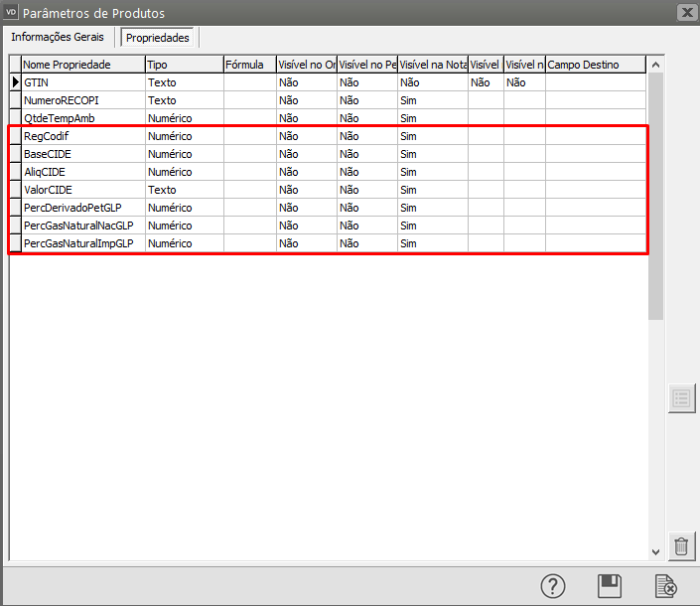Click the NumeroRECOPI cell
Viewport: 700px width, 606px height.
pos(83,100)
